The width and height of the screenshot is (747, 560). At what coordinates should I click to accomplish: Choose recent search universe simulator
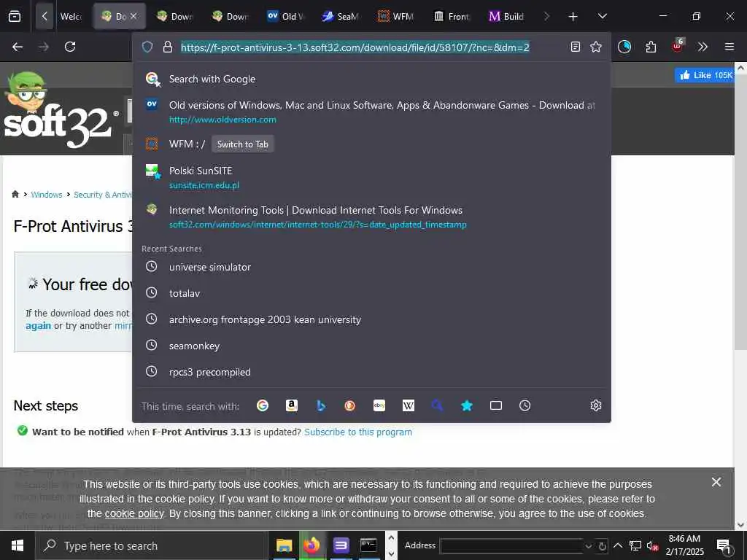(371, 267)
